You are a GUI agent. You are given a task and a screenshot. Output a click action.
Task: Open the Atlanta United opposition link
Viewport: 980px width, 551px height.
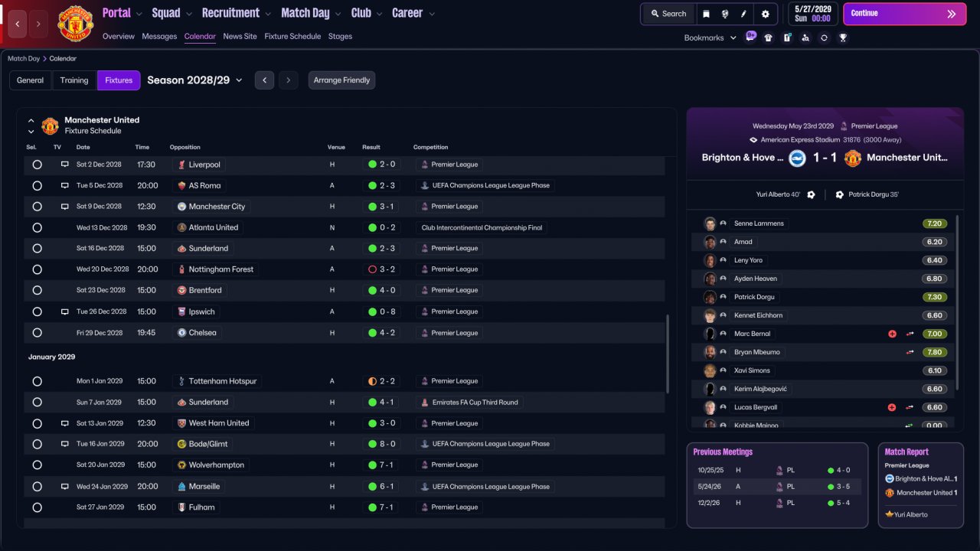tap(207, 227)
